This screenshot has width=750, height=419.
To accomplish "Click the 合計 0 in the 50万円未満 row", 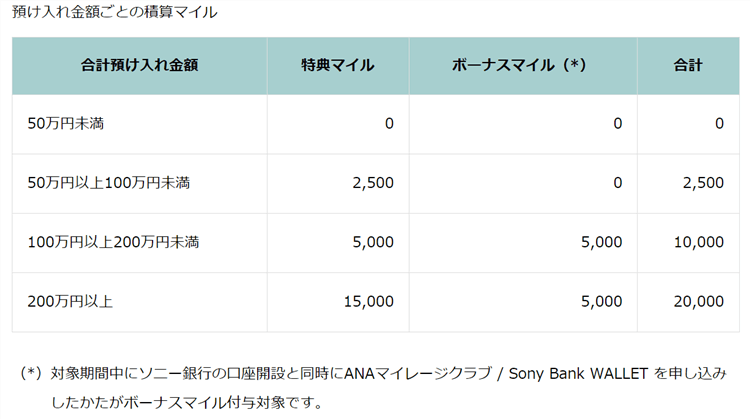I will 719,124.
